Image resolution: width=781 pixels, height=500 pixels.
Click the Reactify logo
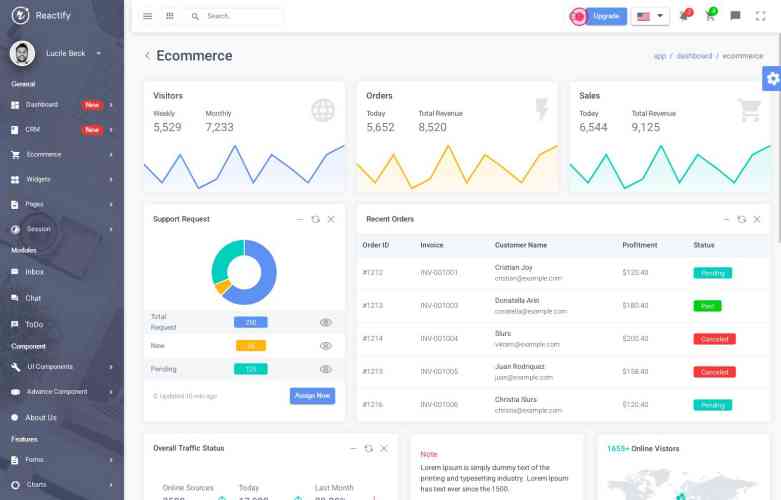point(41,15)
